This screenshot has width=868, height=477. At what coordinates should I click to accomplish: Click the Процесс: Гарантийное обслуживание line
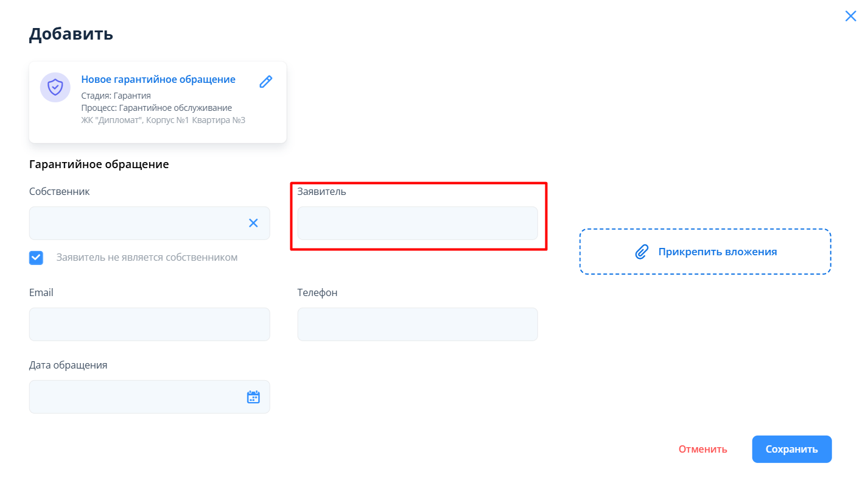coord(156,108)
